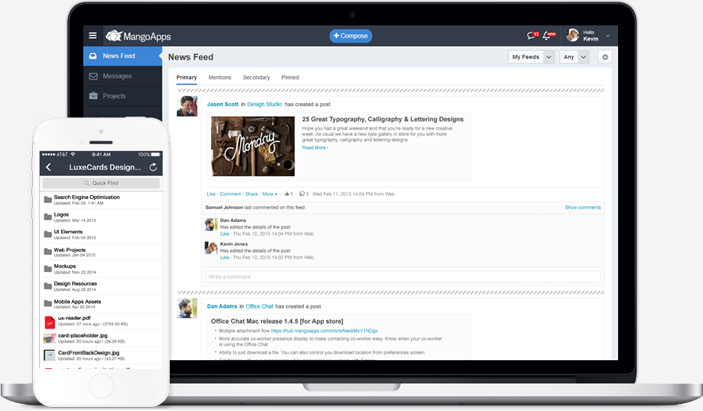Click the thumbs-up likes count icon
The width and height of the screenshot is (703, 411).
pos(287,194)
